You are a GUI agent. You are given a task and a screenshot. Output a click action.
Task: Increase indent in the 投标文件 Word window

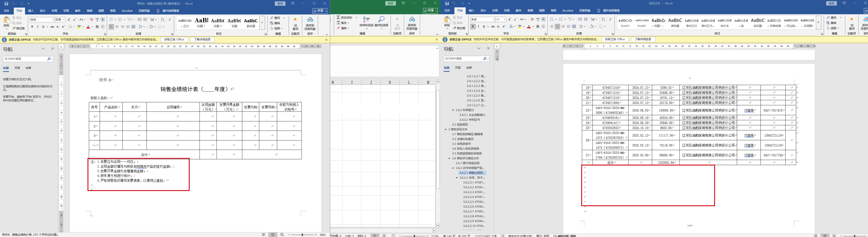[x=586, y=19]
